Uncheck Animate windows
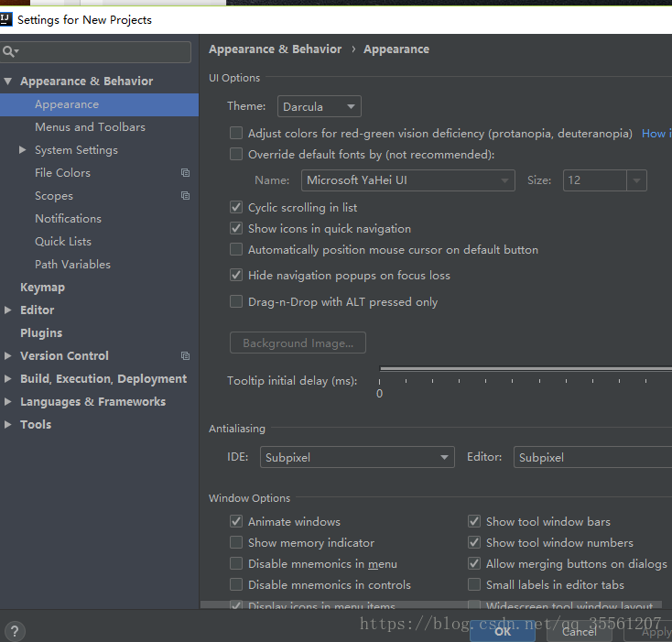The height and width of the screenshot is (642, 672). pyautogui.click(x=236, y=521)
